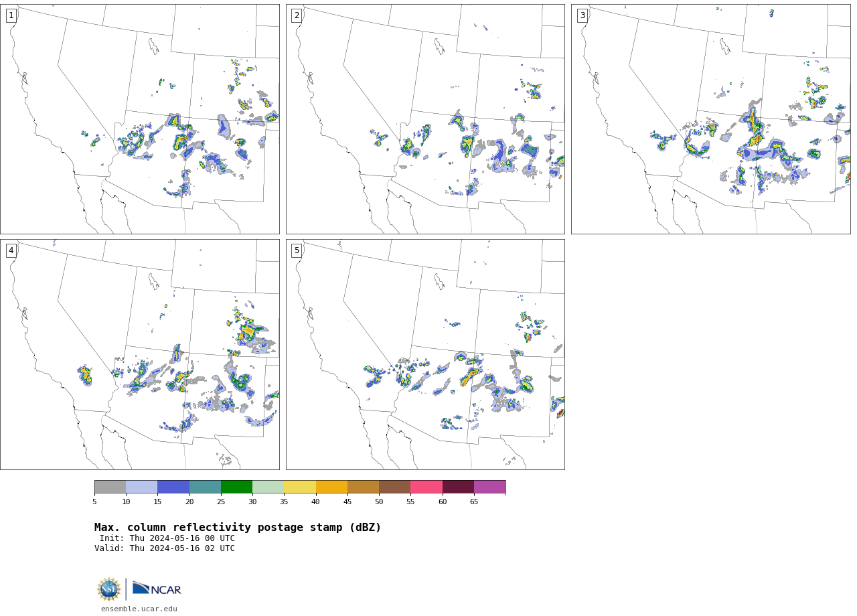This screenshot has height=616, width=857.
Task: Click the brown 50-55 dBZ swatch
Action: click(x=395, y=487)
